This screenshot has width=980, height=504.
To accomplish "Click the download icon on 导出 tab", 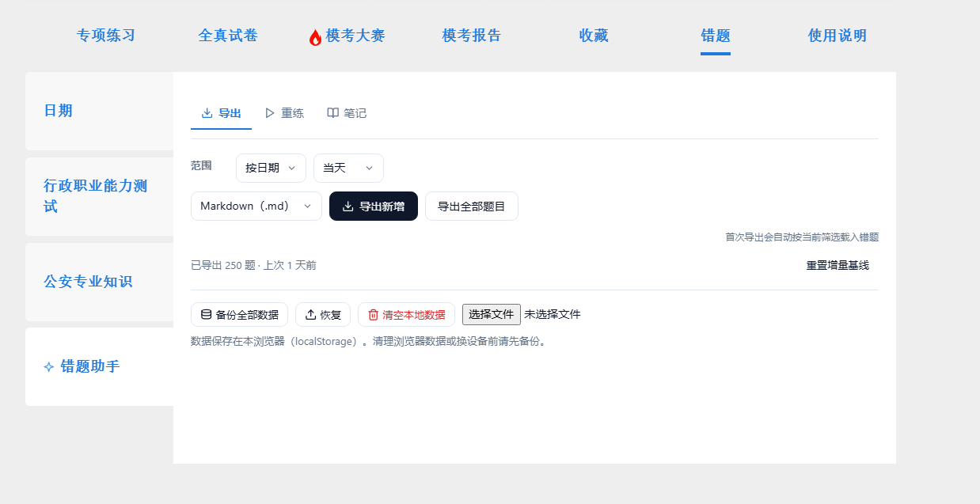I will point(207,113).
